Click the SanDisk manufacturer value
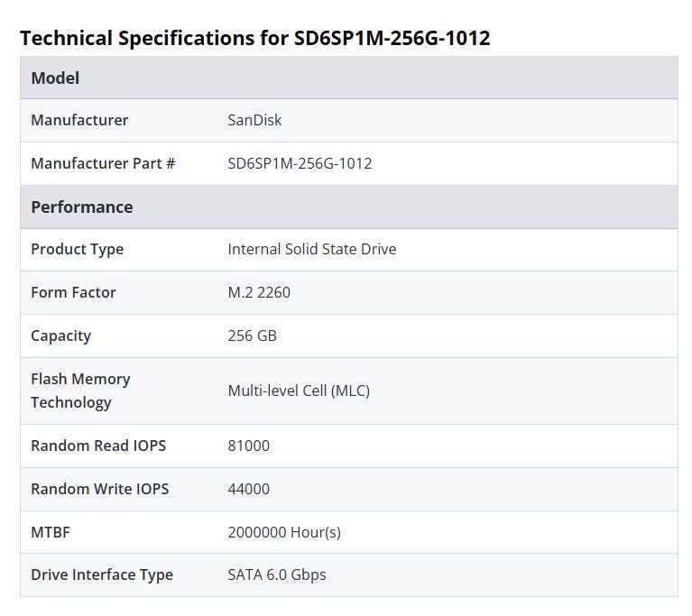Image resolution: width=692 pixels, height=616 pixels. coord(254,120)
